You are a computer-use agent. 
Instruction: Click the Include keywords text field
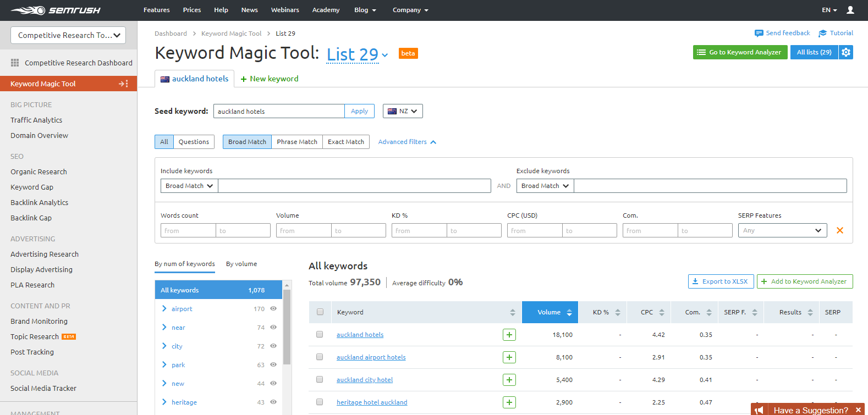[x=354, y=186]
